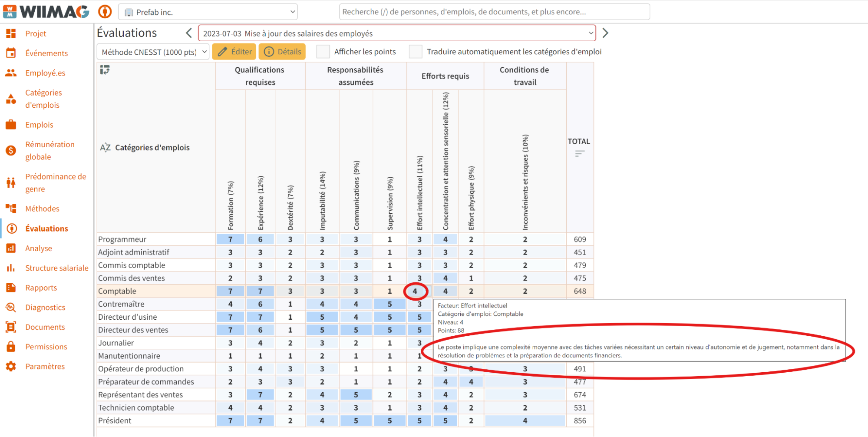868x437 pixels.
Task: Toggle Traduire automatiquement les catégories checkbox
Action: 416,52
